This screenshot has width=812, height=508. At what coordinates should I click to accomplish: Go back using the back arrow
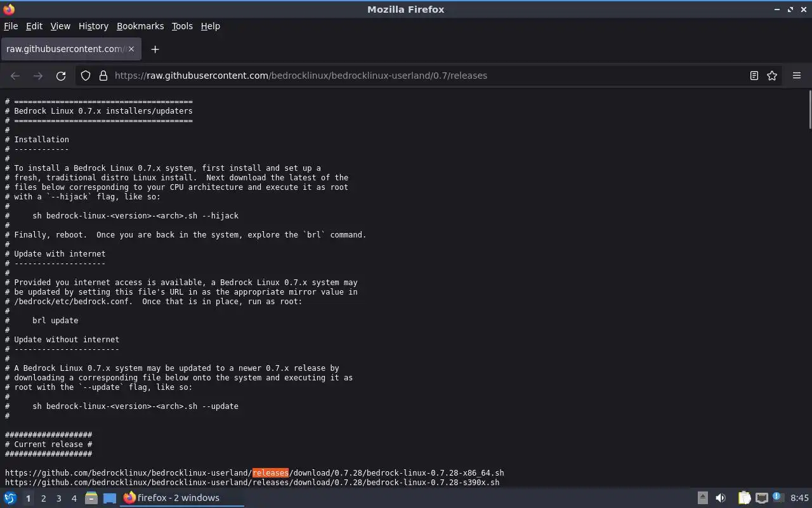[x=15, y=76]
